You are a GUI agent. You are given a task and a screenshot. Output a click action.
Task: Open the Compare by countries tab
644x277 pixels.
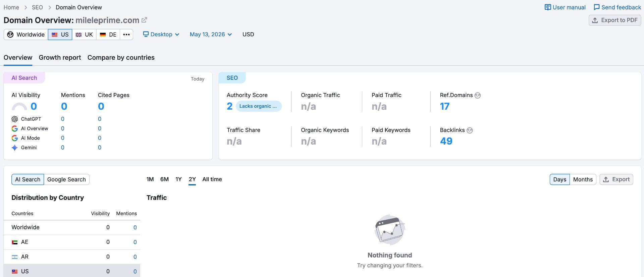coord(121,58)
